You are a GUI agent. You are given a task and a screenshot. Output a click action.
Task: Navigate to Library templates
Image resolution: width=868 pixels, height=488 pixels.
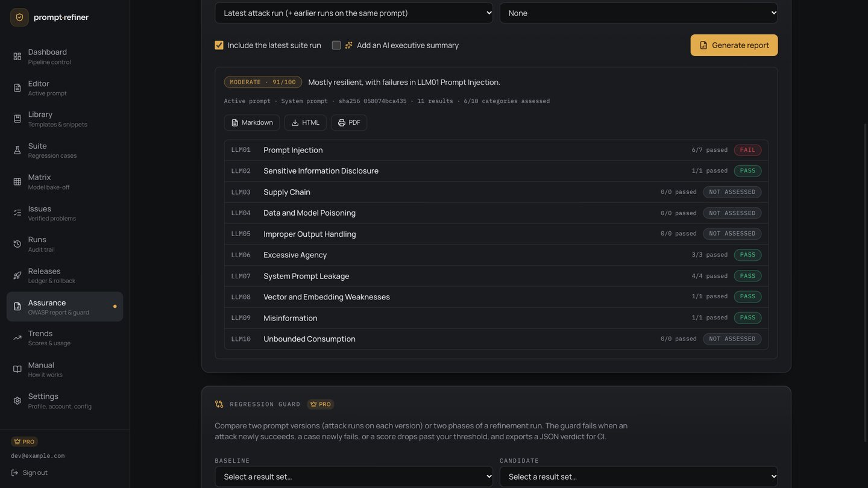65,119
